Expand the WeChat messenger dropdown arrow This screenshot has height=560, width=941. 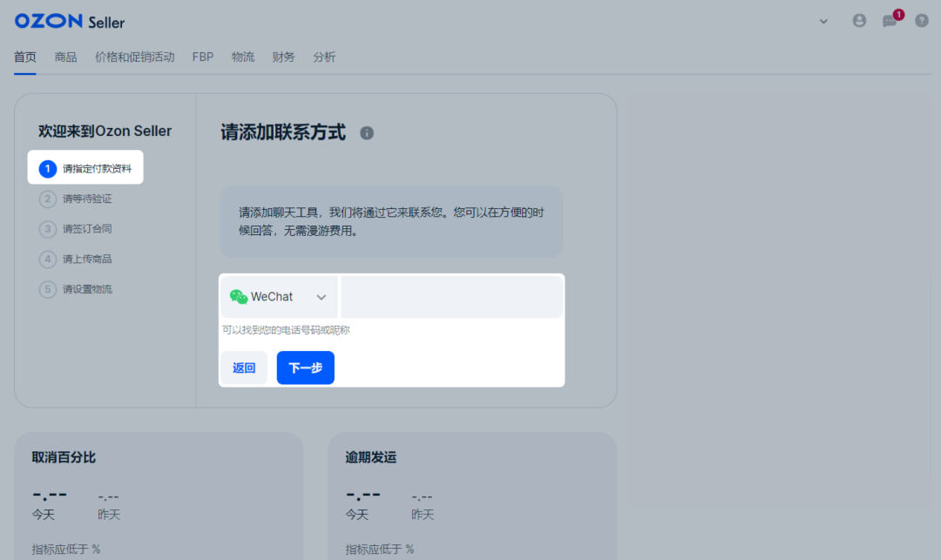pos(321,297)
